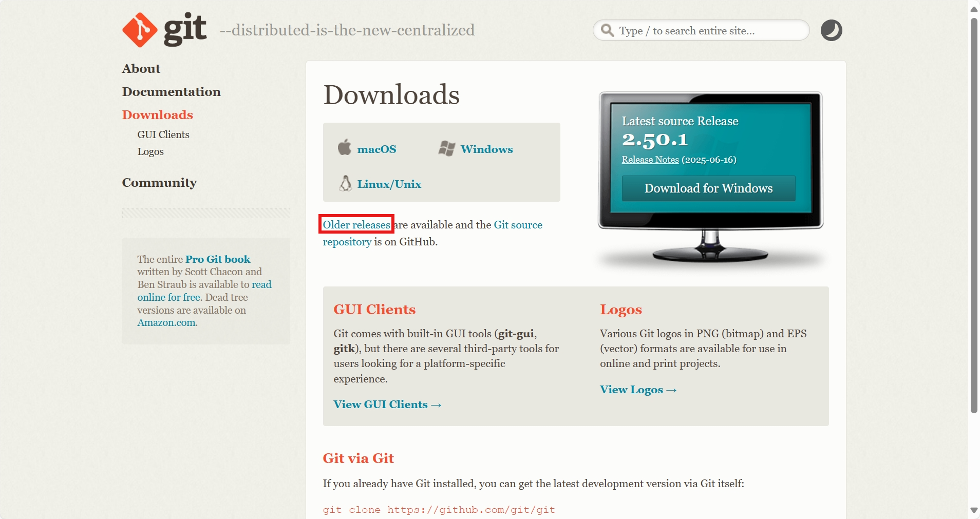
Task: Open Community in sidebar navigation
Action: pyautogui.click(x=159, y=183)
